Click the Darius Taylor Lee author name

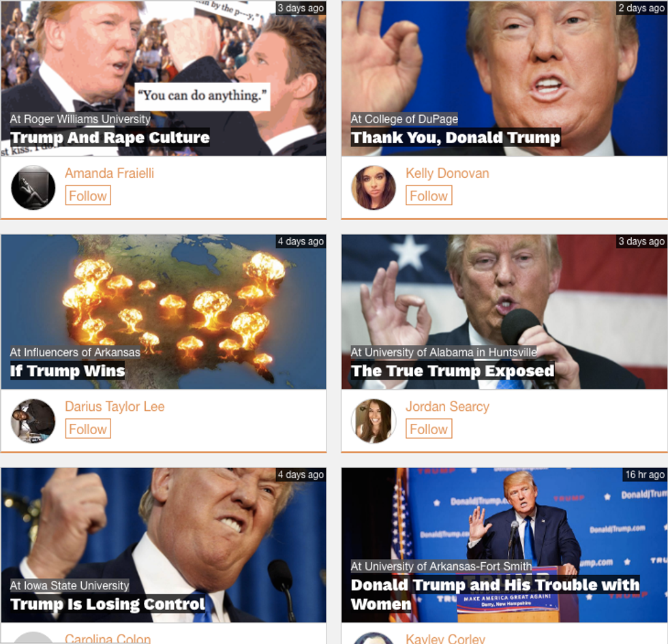pyautogui.click(x=115, y=406)
